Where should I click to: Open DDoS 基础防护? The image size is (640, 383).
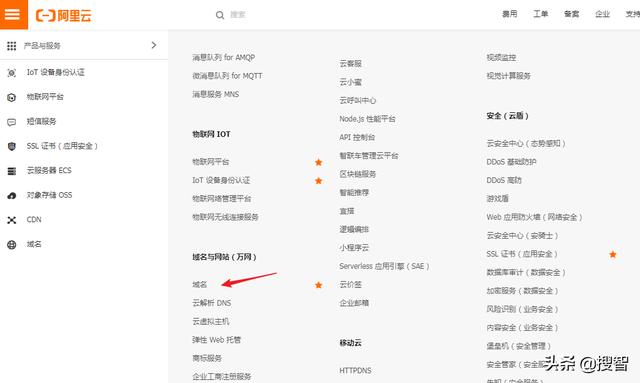[511, 162]
